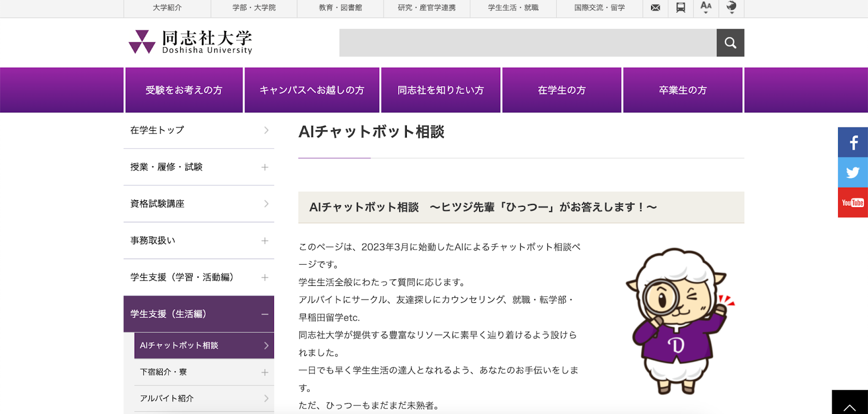
Task: Select 同志社を知りたい方 tab
Action: (x=441, y=90)
